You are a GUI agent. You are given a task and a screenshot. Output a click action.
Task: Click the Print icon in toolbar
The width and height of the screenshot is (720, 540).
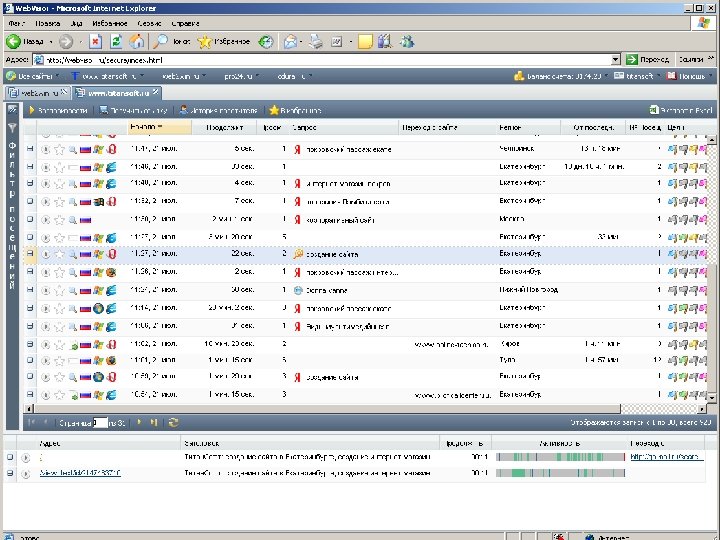pos(315,42)
